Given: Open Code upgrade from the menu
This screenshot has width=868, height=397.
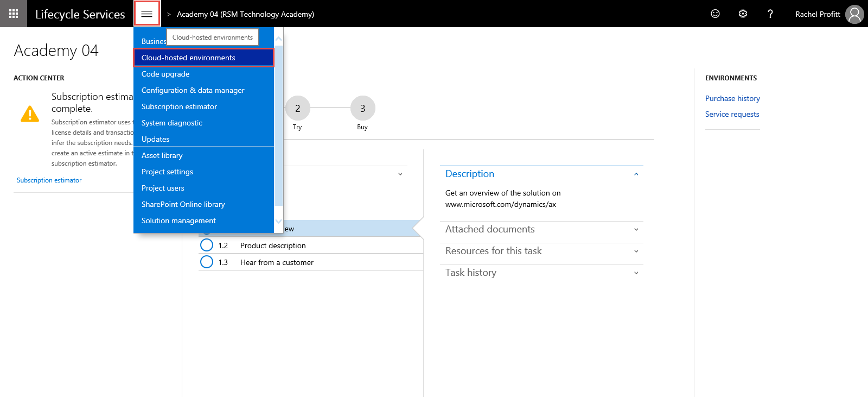Looking at the screenshot, I should point(203,74).
